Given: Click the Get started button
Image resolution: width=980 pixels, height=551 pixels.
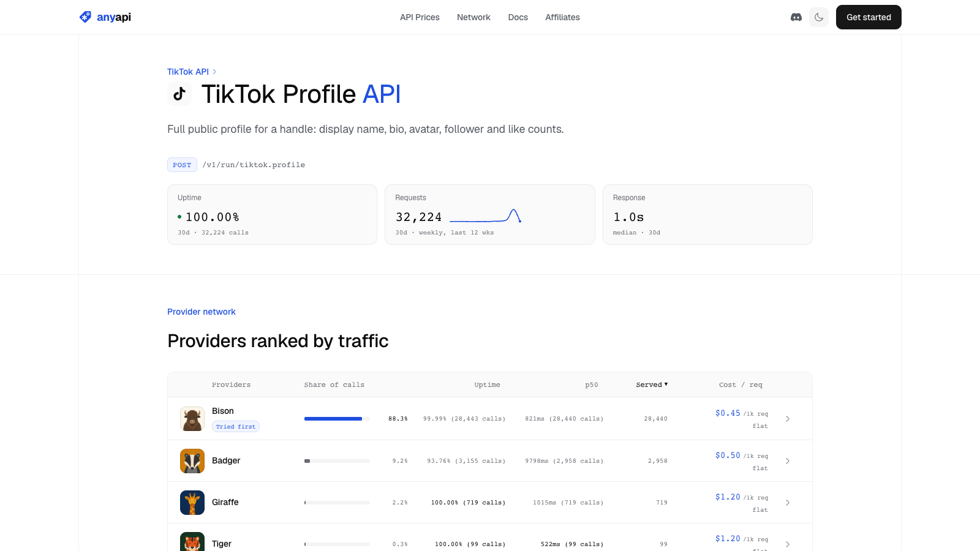Looking at the screenshot, I should tap(869, 17).
